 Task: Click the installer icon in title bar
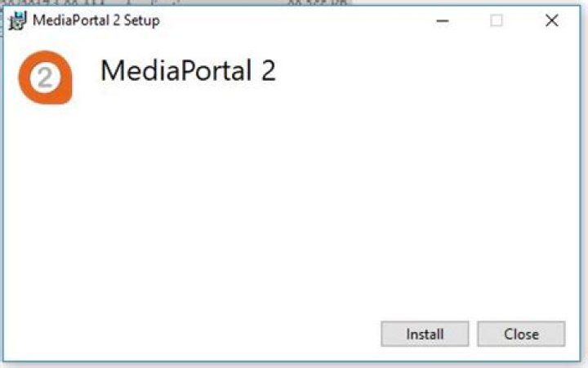[x=17, y=20]
